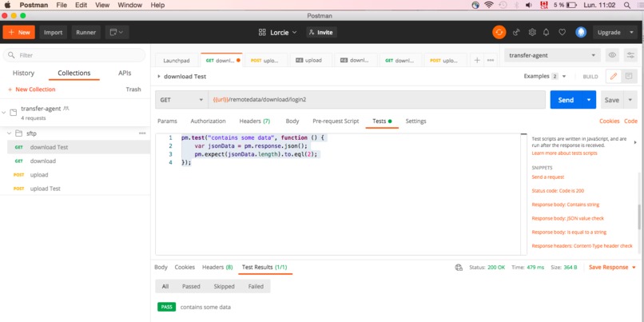Select the upload Test request
The width and height of the screenshot is (644, 322).
[x=46, y=189]
